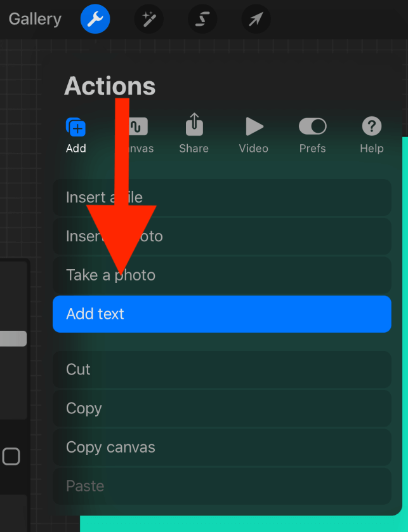Activate the Transform arrow tool
The width and height of the screenshot is (408, 532).
point(256,20)
